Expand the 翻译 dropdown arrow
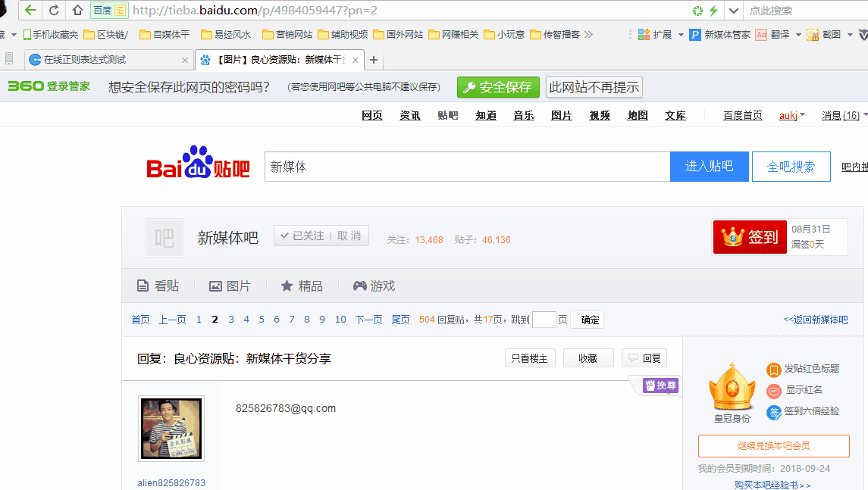868x490 pixels. (x=798, y=35)
